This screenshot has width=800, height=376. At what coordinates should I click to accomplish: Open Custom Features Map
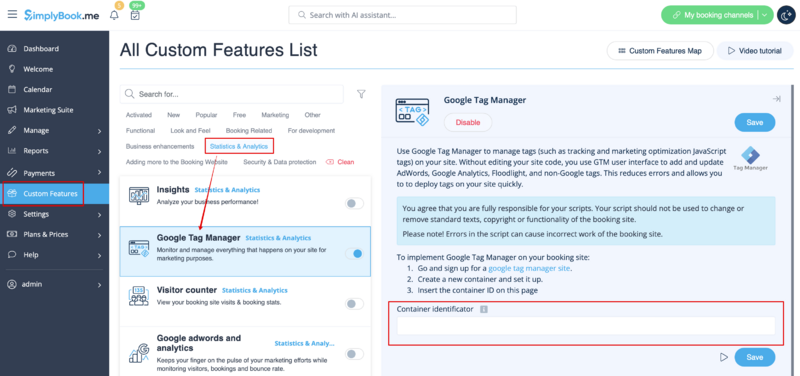tap(660, 51)
